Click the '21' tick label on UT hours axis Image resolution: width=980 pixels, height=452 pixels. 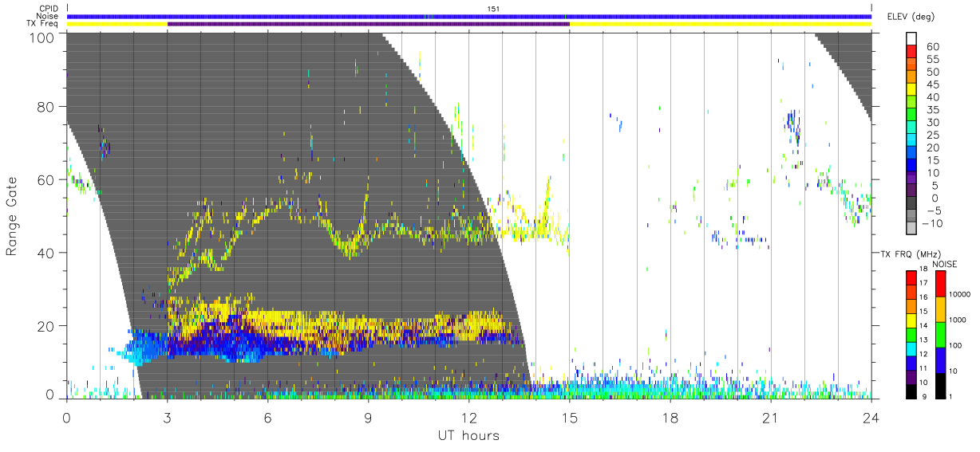click(771, 416)
